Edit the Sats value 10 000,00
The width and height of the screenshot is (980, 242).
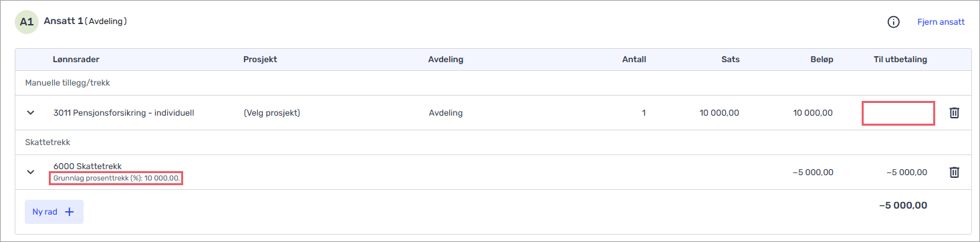click(x=719, y=113)
